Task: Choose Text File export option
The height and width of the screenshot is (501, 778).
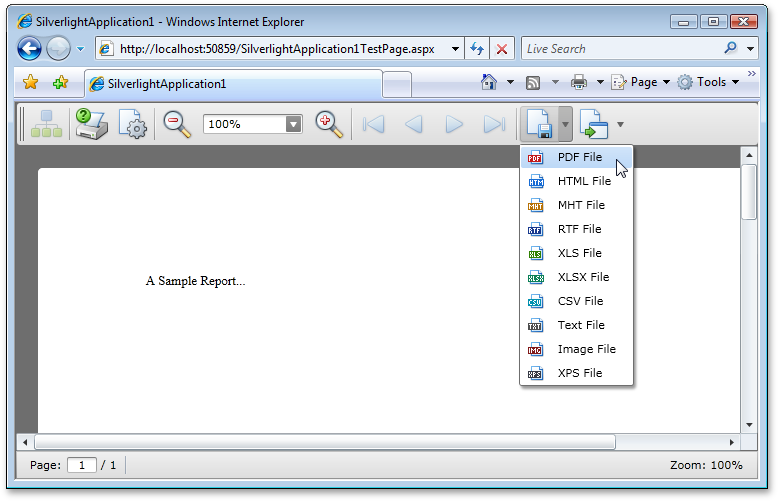Action: point(576,325)
